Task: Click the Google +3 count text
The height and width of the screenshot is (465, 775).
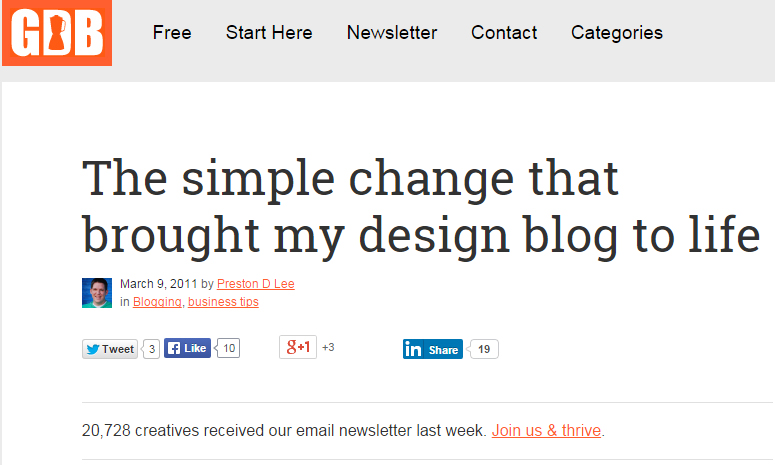Action: [x=328, y=347]
